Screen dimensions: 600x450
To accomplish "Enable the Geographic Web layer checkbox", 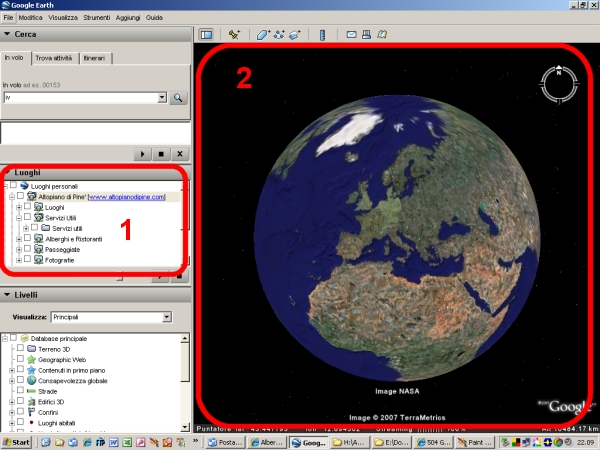I will click(20, 359).
